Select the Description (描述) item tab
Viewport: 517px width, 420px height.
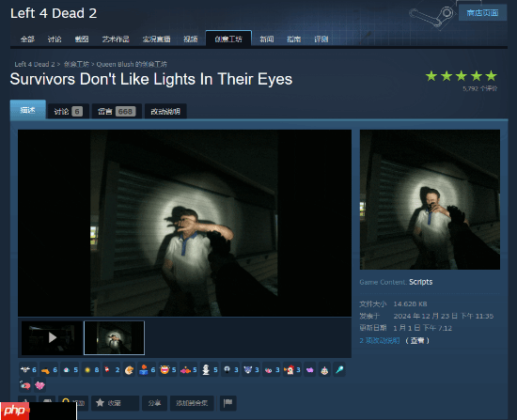(27, 110)
